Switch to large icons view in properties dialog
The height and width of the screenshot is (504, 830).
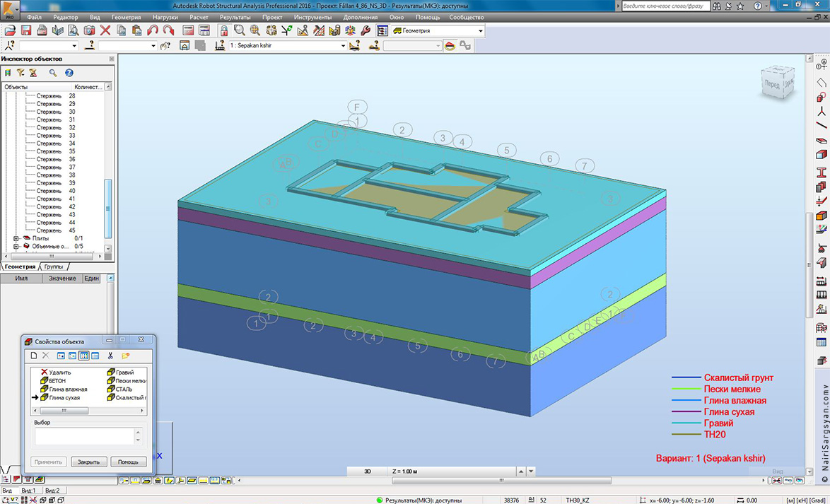coord(60,356)
